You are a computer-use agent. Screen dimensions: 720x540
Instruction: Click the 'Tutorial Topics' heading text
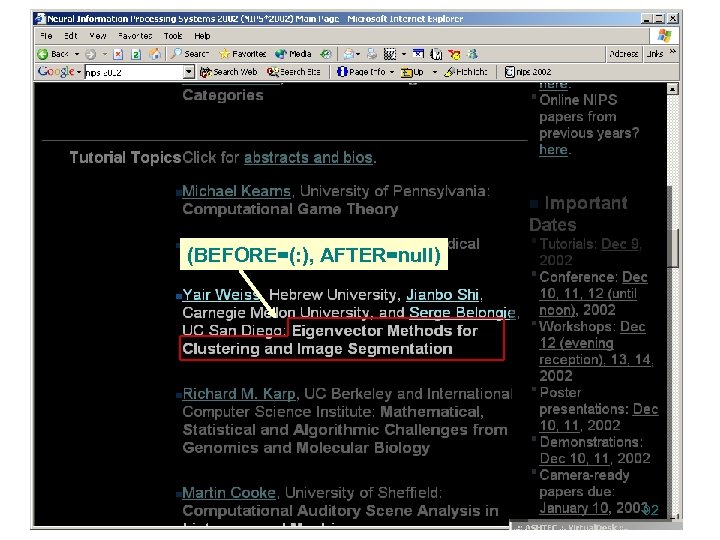(x=125, y=158)
